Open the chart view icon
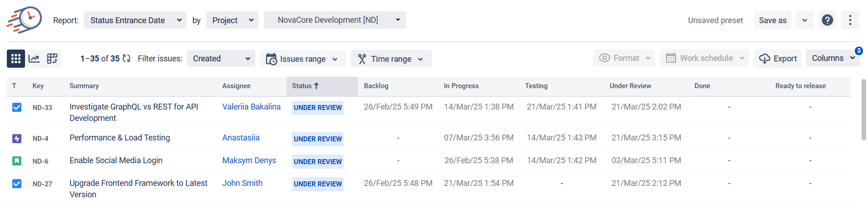 point(34,59)
